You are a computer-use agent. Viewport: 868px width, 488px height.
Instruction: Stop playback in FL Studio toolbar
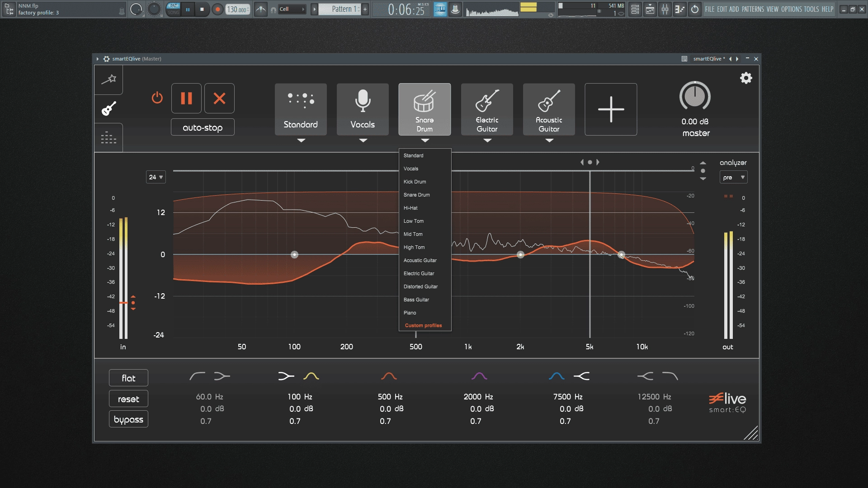tap(202, 9)
